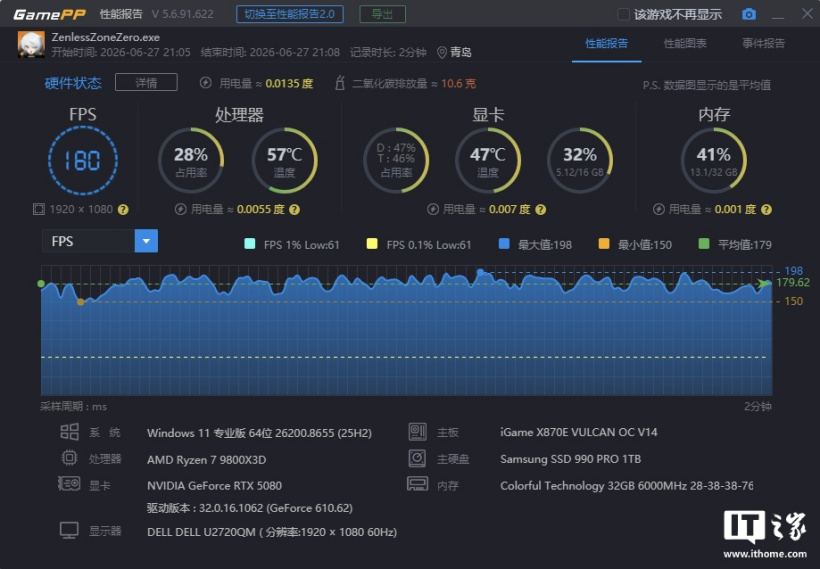820x569 pixels.
Task: Close the GamePP report window
Action: point(807,14)
